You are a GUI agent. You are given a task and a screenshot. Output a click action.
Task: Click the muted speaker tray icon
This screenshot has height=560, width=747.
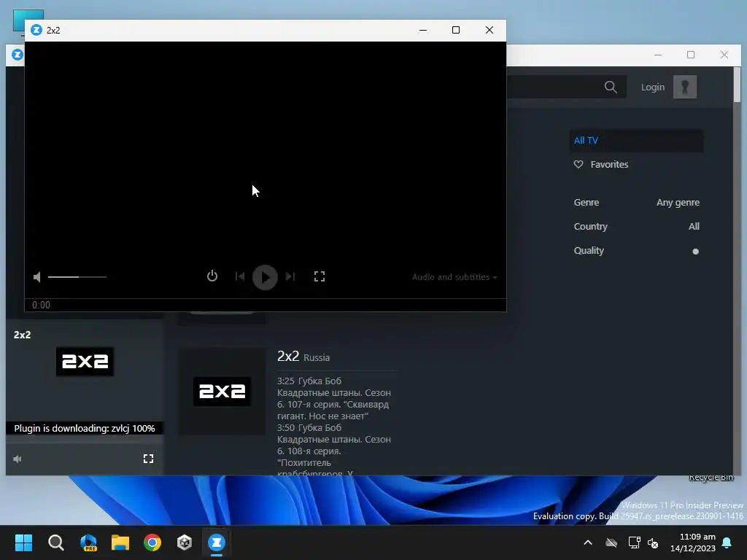653,542
